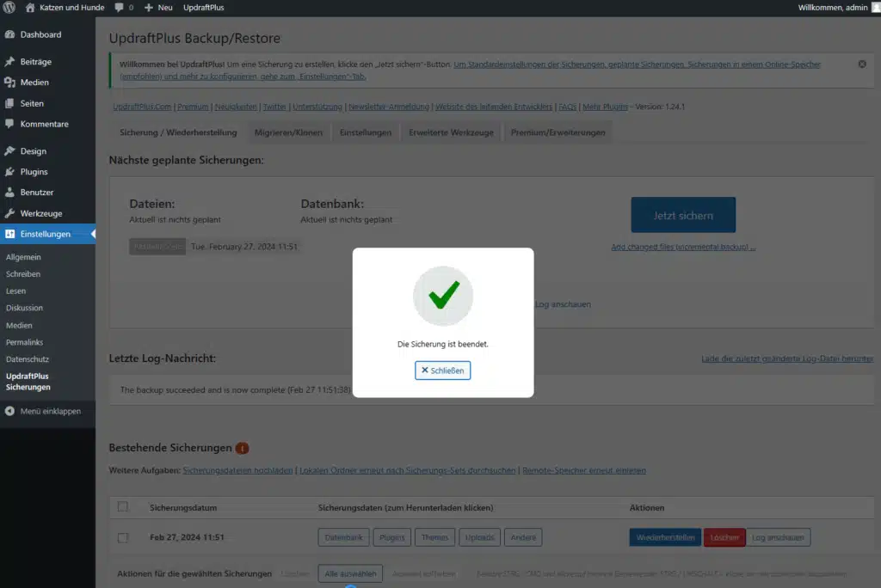The width and height of the screenshot is (881, 588).
Task: Open Permalinks settings submenu
Action: tap(24, 342)
